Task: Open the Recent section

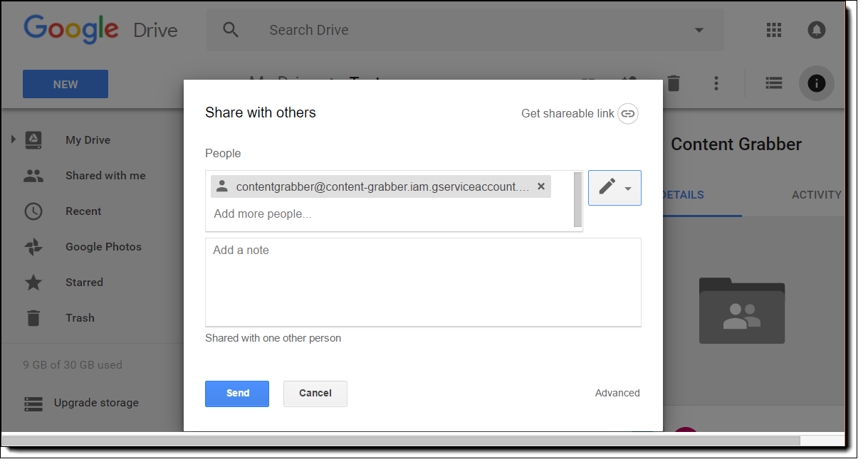Action: pyautogui.click(x=83, y=211)
